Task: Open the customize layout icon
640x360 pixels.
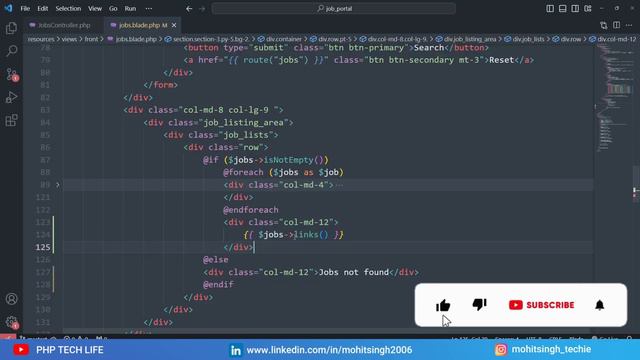Action: 588,8
